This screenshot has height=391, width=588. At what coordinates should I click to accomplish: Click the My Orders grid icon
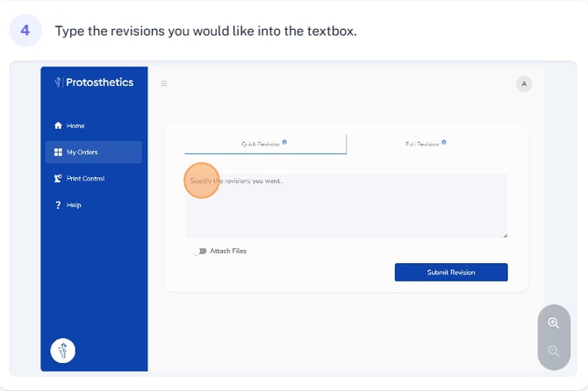point(58,153)
